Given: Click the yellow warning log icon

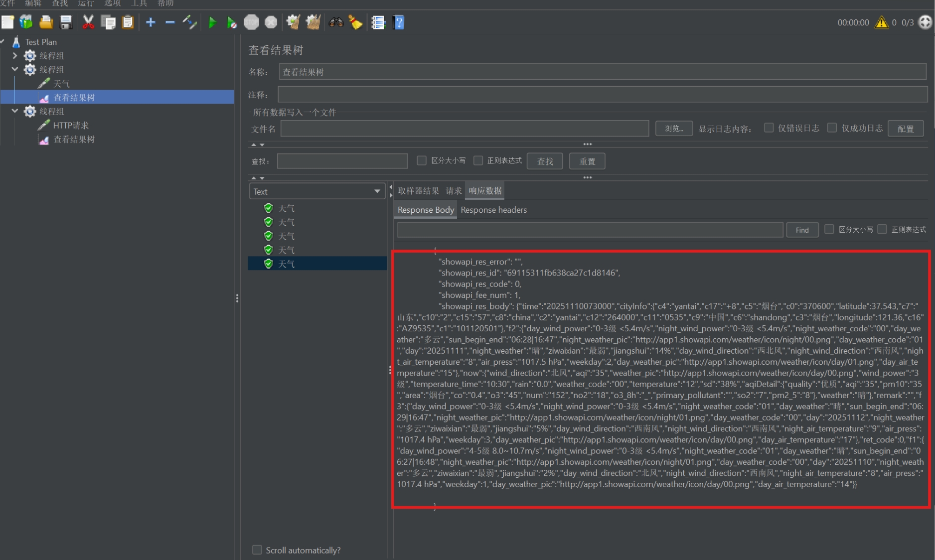Looking at the screenshot, I should tap(882, 22).
